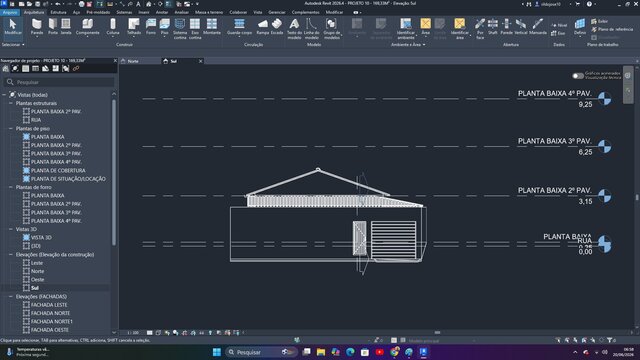Click the view scale 1:100 button
The height and width of the screenshot is (360, 640).
pos(133,333)
